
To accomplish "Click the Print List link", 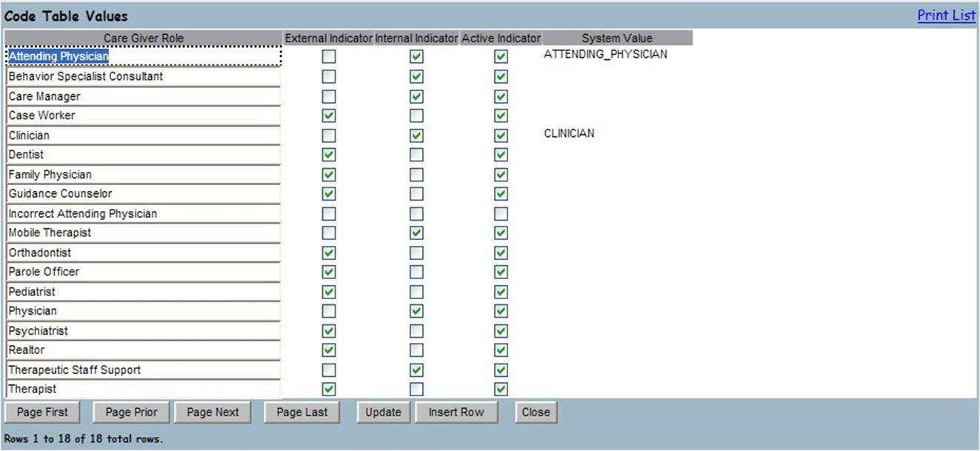I will pos(946,15).
